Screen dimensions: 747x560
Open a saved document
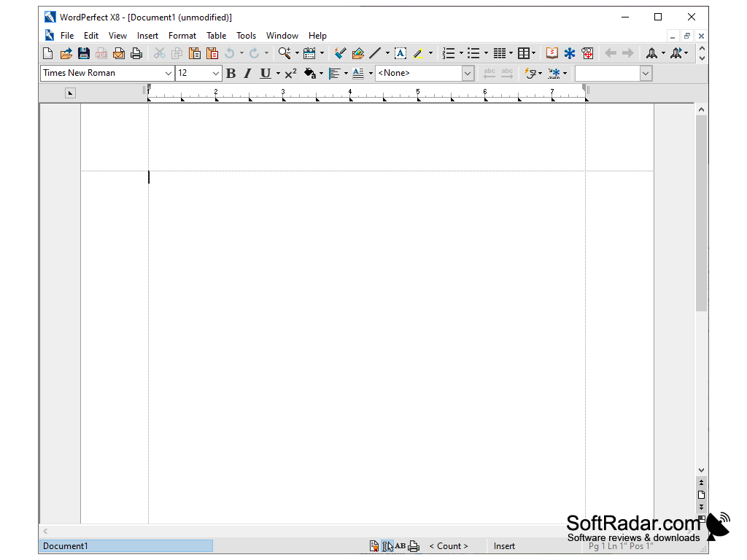(65, 52)
